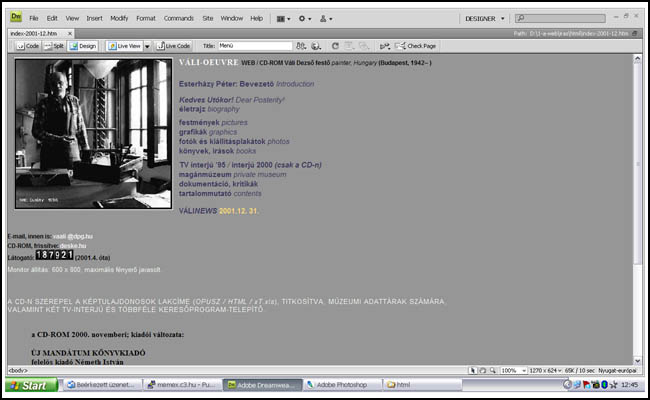650x400 pixels.
Task: Open the DESIGNER workspace dropdown
Action: pyautogui.click(x=484, y=19)
